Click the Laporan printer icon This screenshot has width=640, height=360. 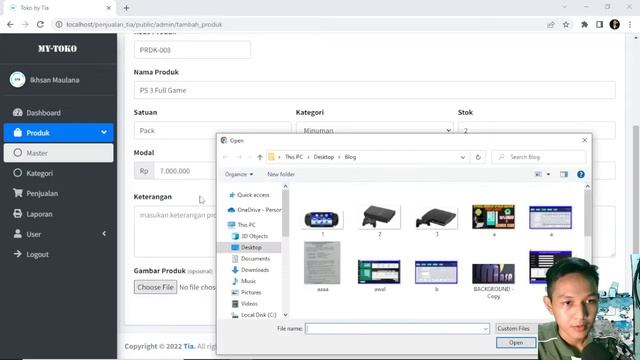click(18, 213)
